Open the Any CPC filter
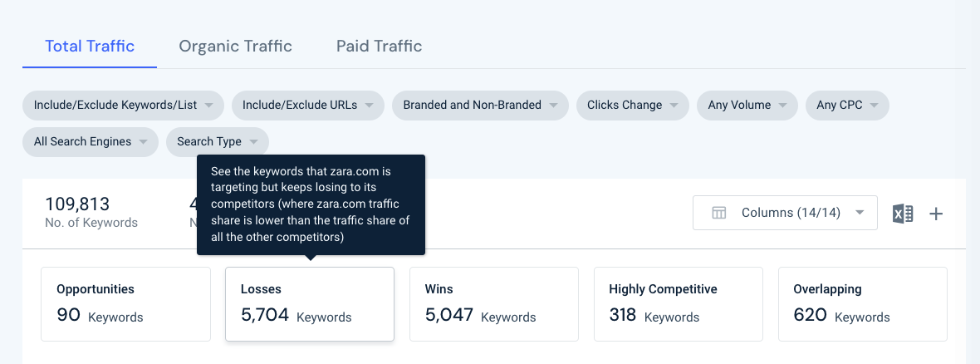Viewport: 980px width, 364px height. tap(847, 105)
